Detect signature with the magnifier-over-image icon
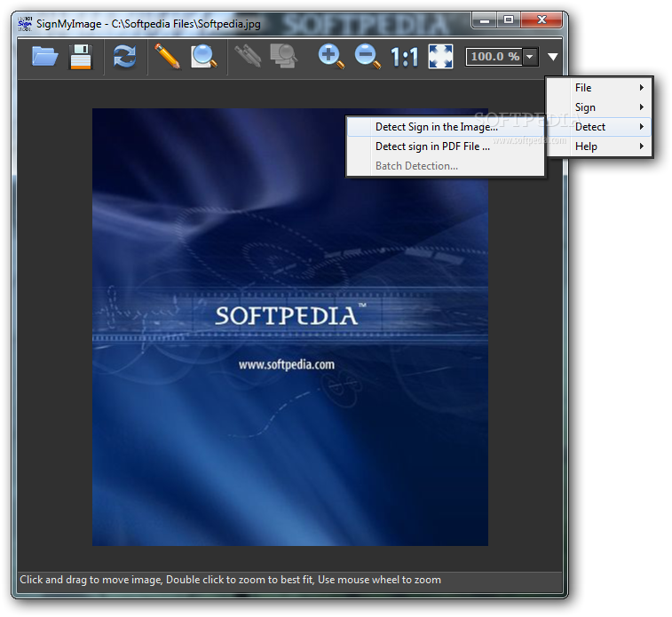 pyautogui.click(x=203, y=56)
